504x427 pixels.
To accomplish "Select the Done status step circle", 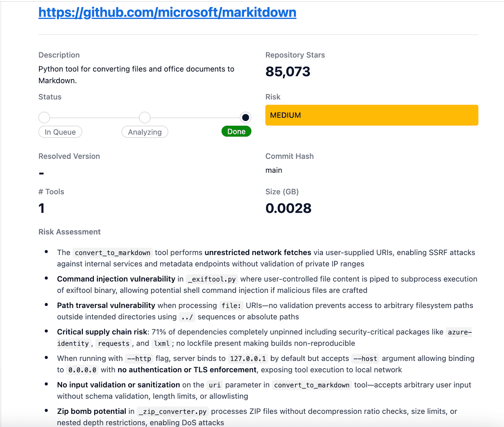I will 245,118.
